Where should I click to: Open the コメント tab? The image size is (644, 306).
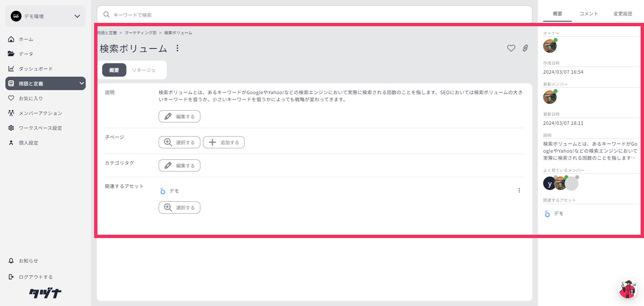(x=589, y=14)
